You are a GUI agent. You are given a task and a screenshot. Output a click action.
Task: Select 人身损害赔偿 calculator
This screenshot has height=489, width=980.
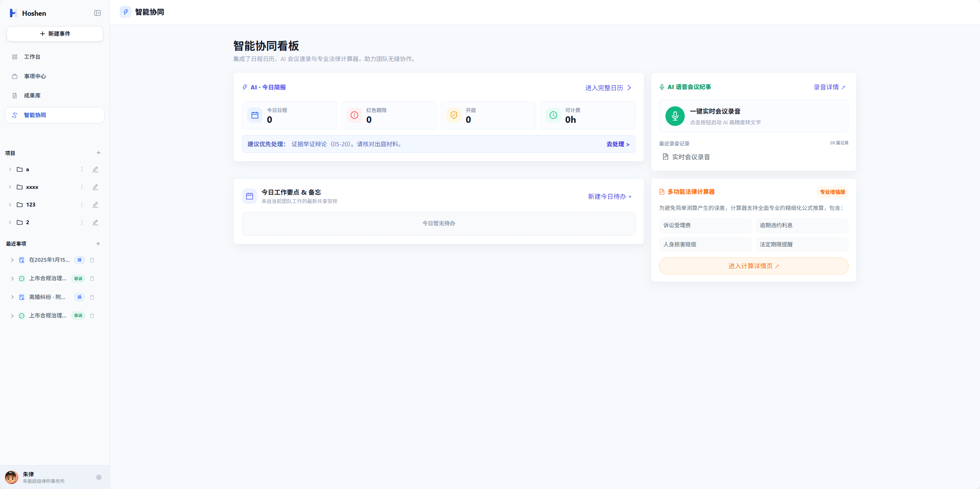click(705, 244)
